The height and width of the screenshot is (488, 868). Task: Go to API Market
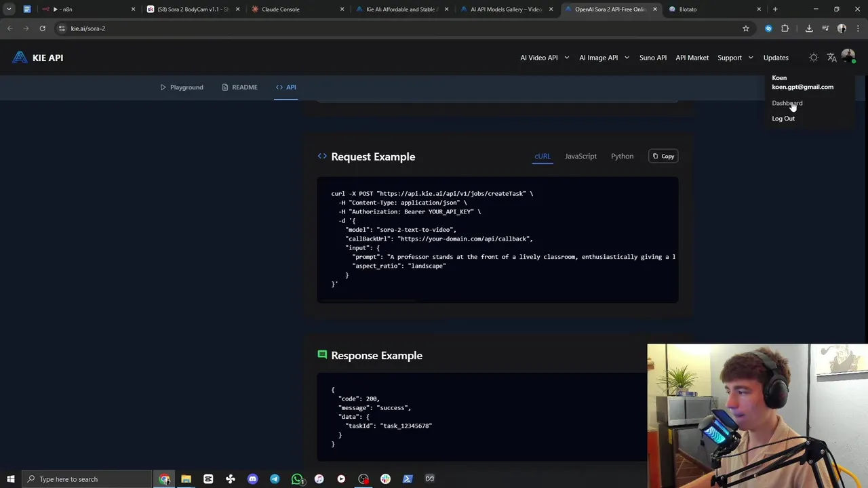[x=692, y=58]
